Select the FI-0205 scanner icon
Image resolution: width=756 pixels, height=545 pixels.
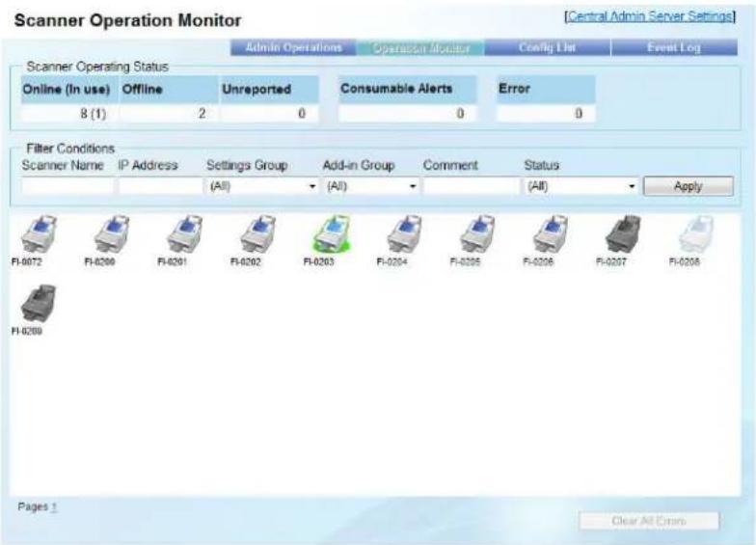pyautogui.click(x=476, y=233)
